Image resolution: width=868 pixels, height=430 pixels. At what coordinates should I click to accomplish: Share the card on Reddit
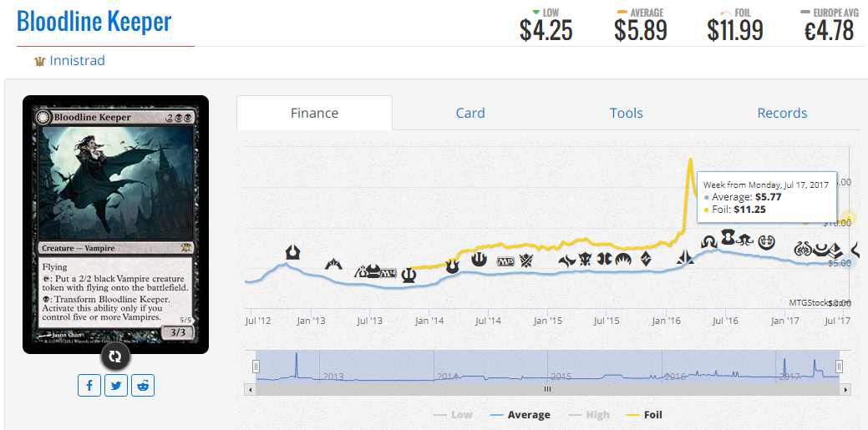tap(143, 385)
